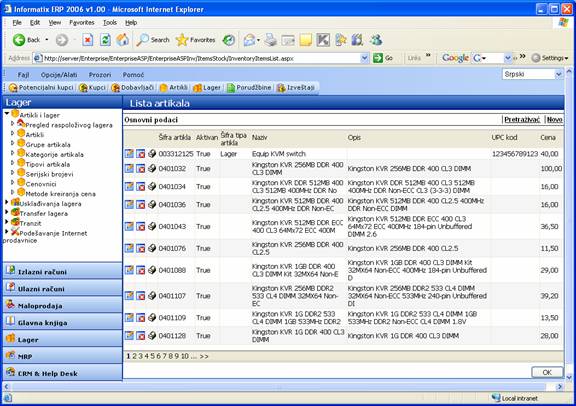
Task: Click the OK button
Action: (x=547, y=372)
